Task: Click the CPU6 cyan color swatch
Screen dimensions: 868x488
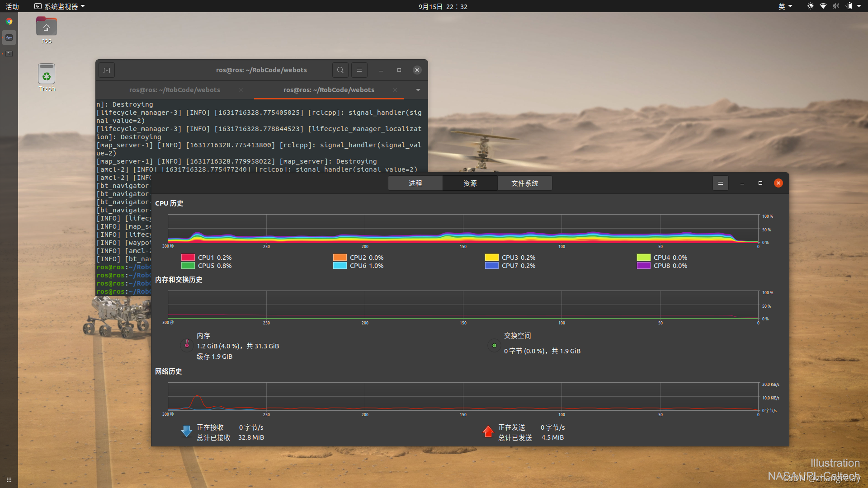Action: (x=340, y=266)
